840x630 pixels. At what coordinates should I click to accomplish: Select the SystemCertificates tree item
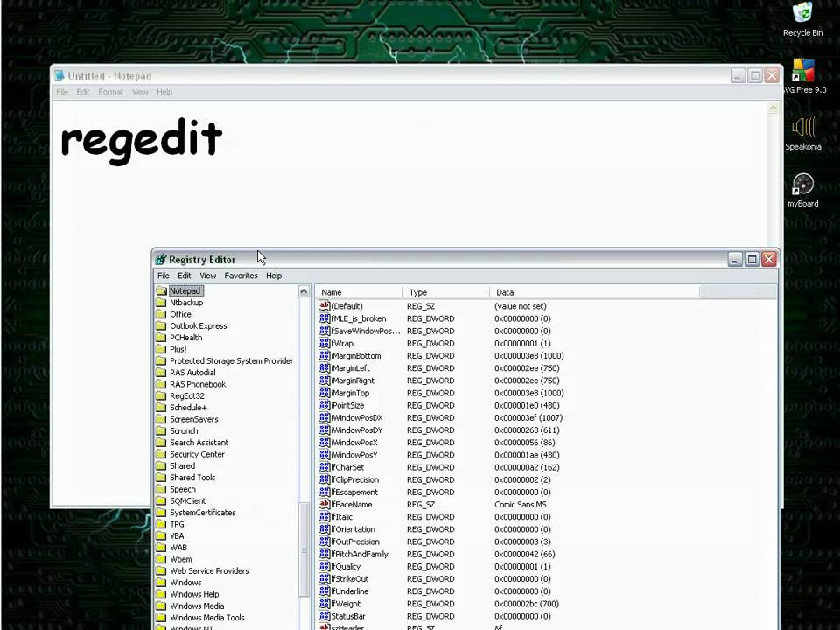click(202, 512)
